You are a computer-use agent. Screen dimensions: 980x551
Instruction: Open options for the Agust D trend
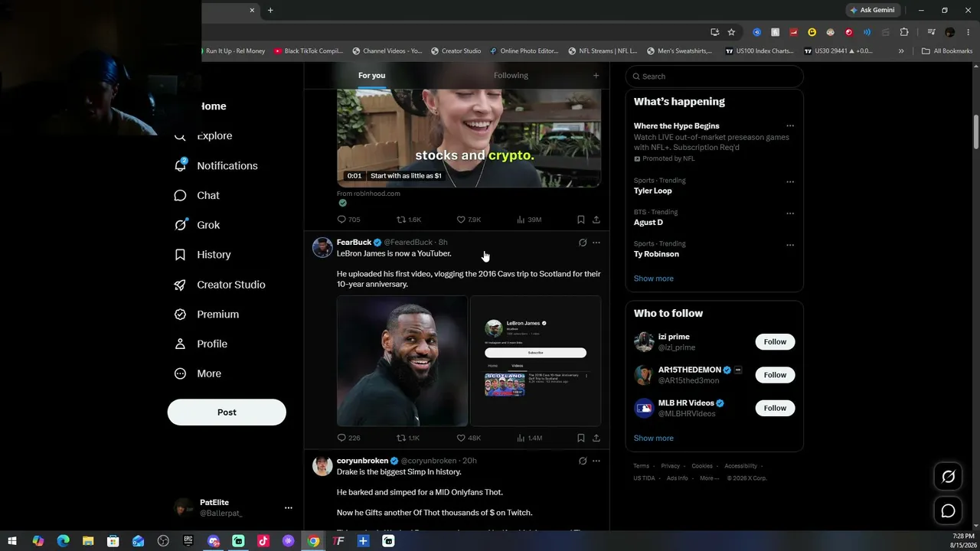[x=790, y=214]
